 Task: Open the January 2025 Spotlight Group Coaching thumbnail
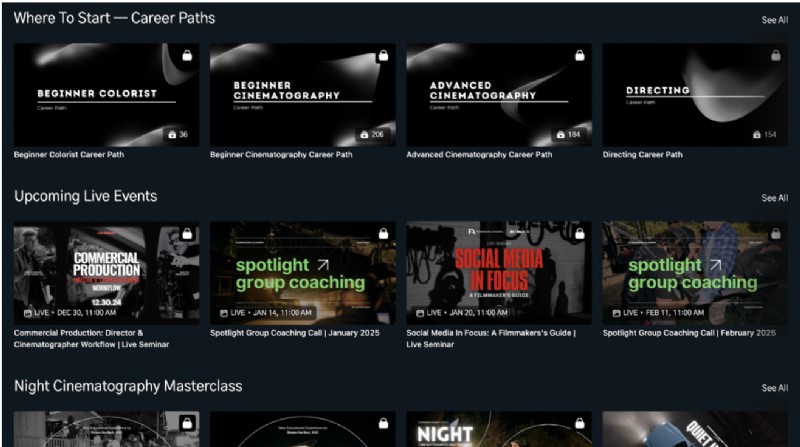(302, 272)
